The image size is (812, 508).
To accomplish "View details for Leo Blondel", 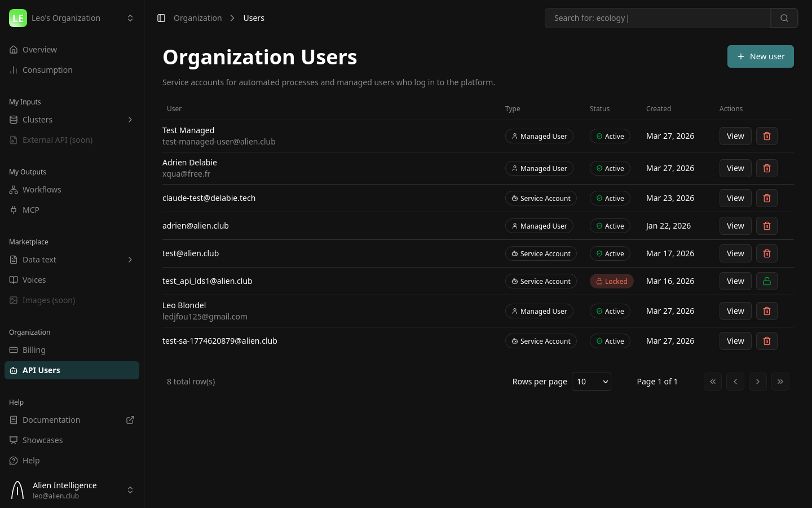I will [735, 311].
